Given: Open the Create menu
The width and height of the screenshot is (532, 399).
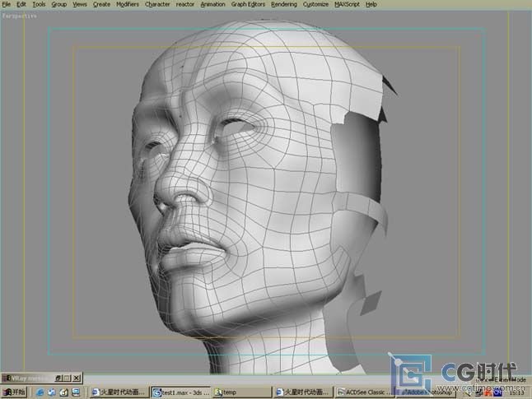Looking at the screenshot, I should (x=101, y=4).
